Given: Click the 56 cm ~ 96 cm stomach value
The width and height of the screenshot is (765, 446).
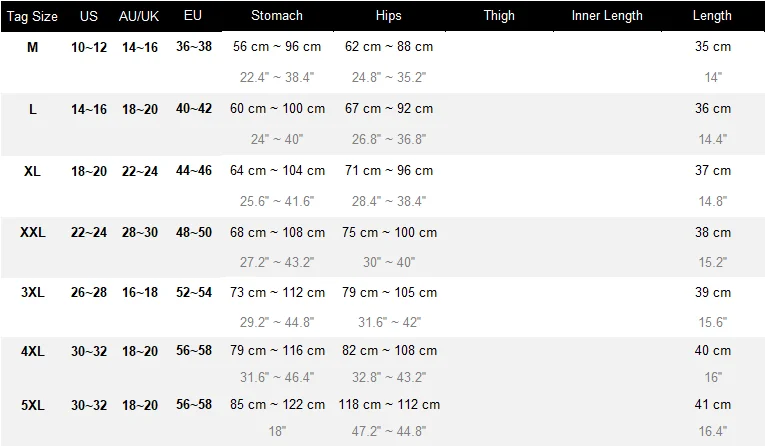Looking at the screenshot, I should 277,46.
